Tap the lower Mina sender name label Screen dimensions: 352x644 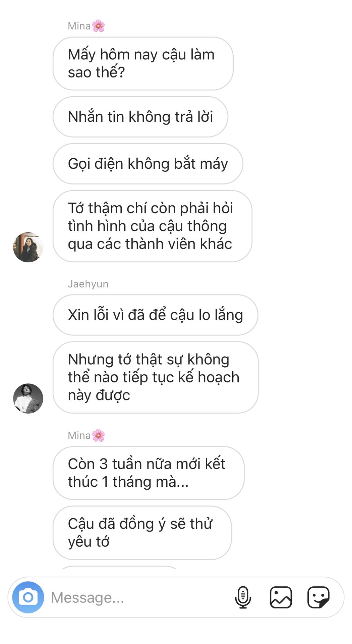pyautogui.click(x=79, y=435)
